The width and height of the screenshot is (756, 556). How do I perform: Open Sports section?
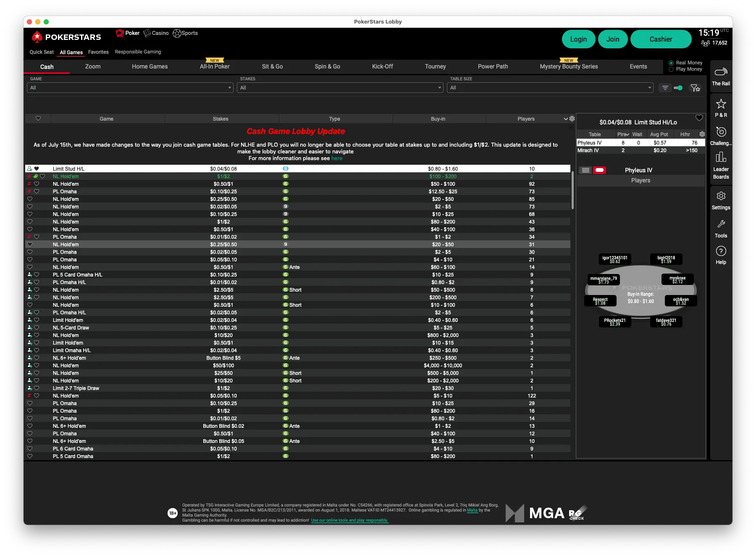[x=185, y=33]
